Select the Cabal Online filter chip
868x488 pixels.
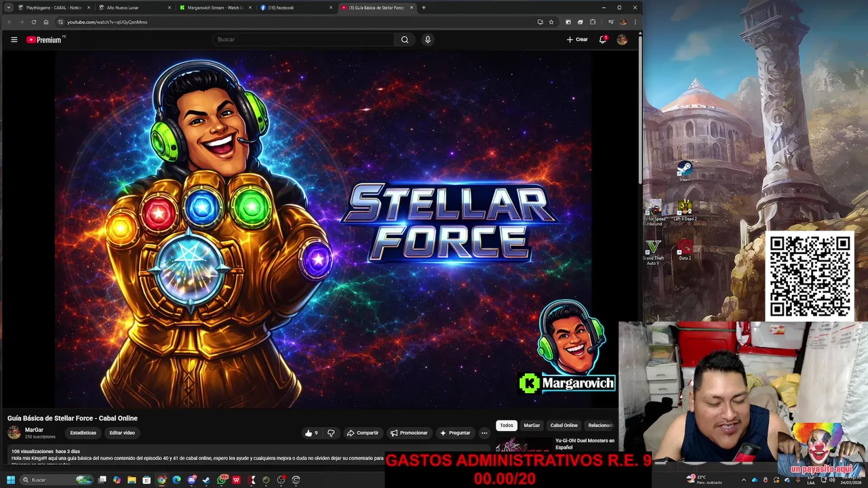click(564, 425)
